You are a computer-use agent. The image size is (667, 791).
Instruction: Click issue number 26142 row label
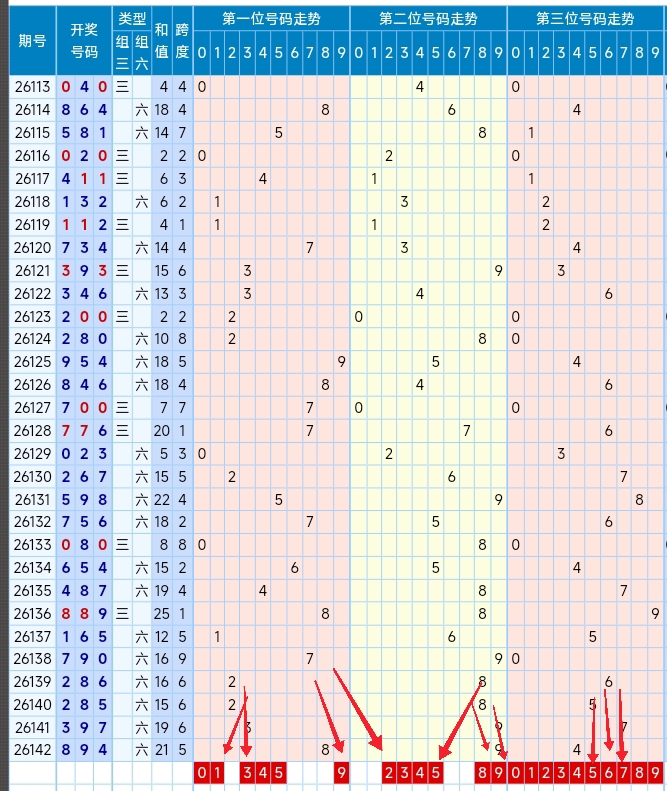(33, 750)
